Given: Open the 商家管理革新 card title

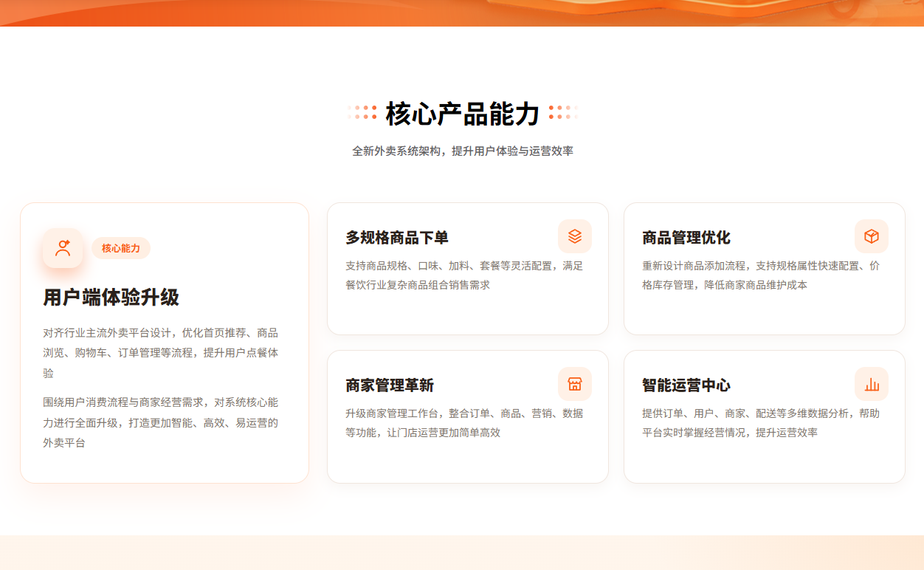Looking at the screenshot, I should (390, 385).
